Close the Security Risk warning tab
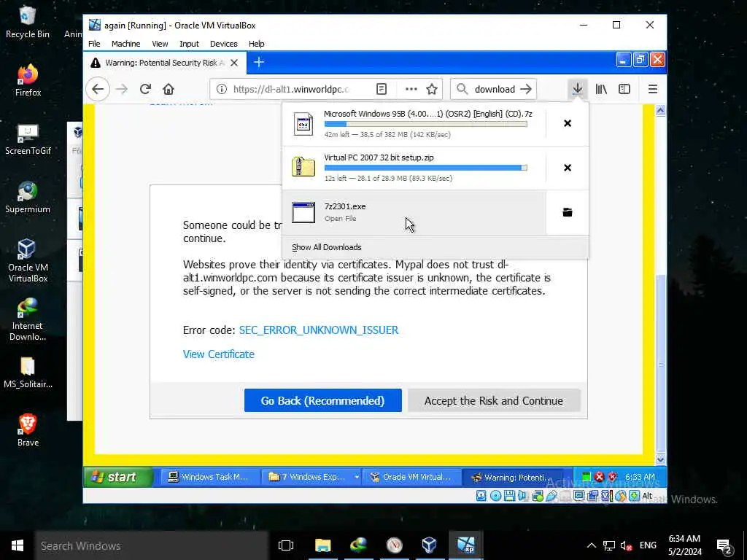 click(234, 63)
